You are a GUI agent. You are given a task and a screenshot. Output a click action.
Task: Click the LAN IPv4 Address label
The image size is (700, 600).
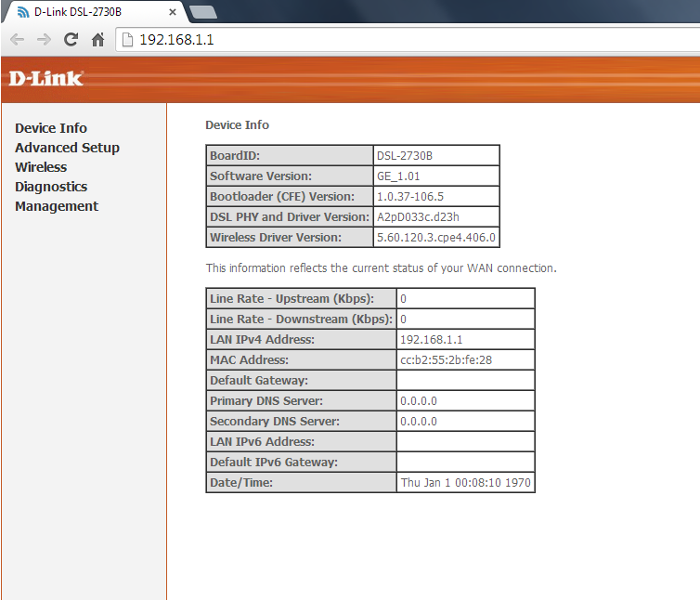click(262, 340)
